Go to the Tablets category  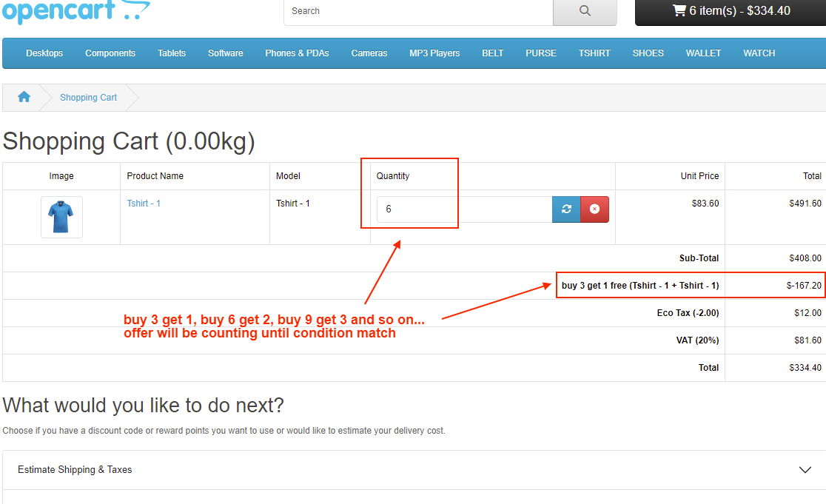coord(172,53)
